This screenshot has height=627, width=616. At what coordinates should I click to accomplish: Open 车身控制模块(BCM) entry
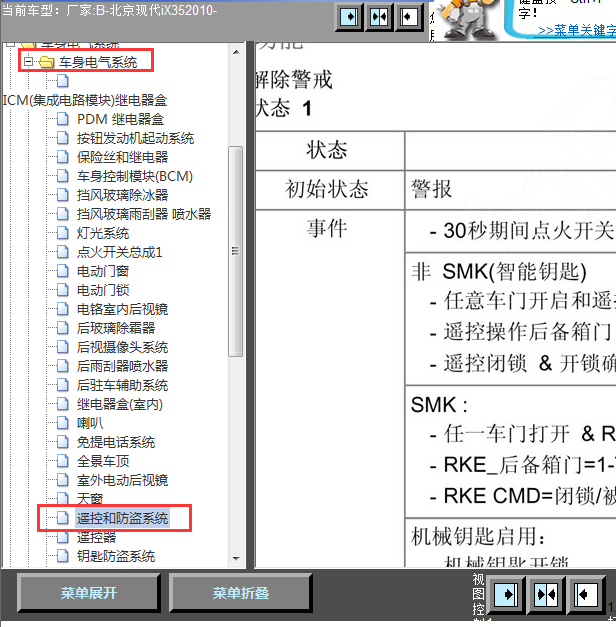(x=135, y=176)
